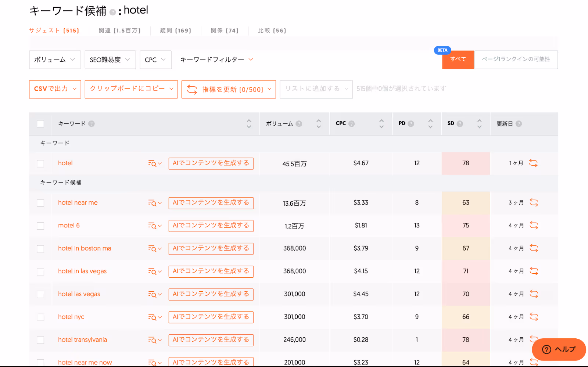Open the hotel in boston ma keyword link

pos(85,248)
